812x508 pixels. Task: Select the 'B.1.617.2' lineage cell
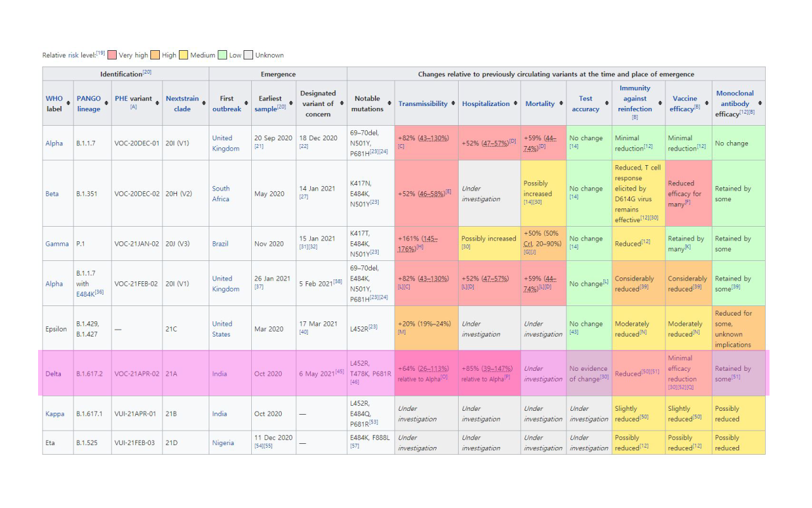tap(93, 373)
